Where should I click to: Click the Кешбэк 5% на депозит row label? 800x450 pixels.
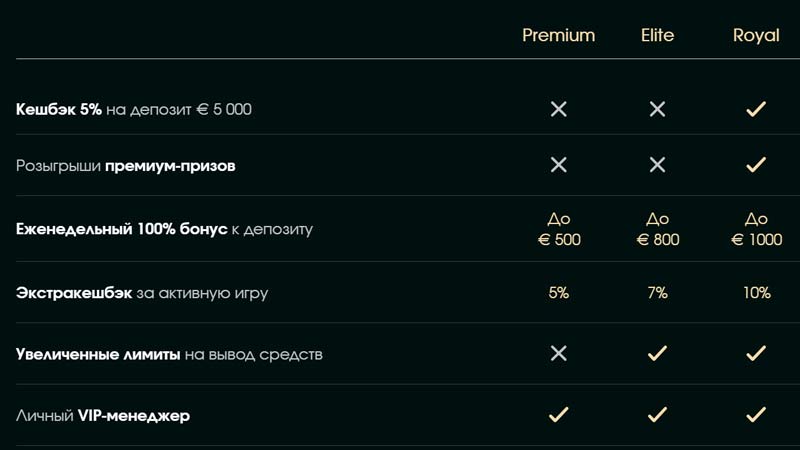coord(134,109)
